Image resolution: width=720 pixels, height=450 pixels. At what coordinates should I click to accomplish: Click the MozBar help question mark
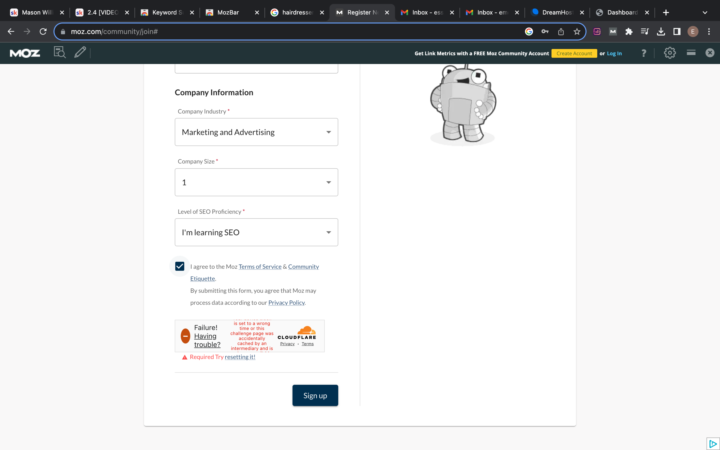click(x=643, y=53)
